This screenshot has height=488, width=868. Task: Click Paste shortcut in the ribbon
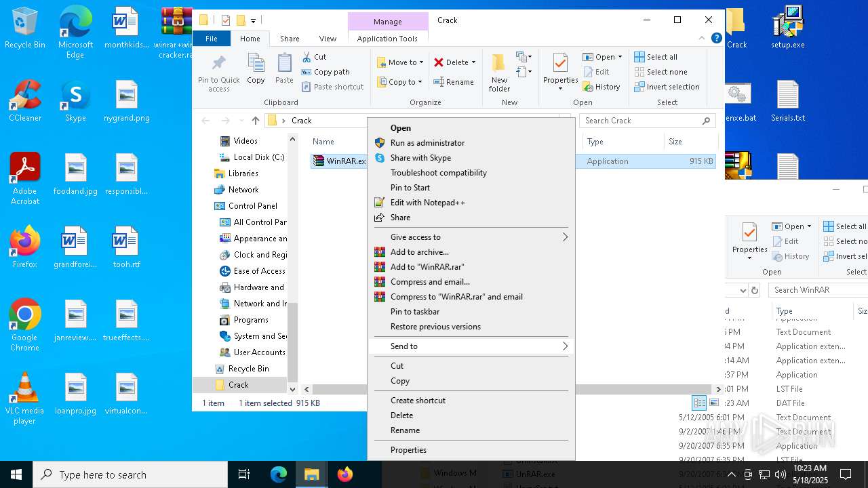(x=332, y=87)
